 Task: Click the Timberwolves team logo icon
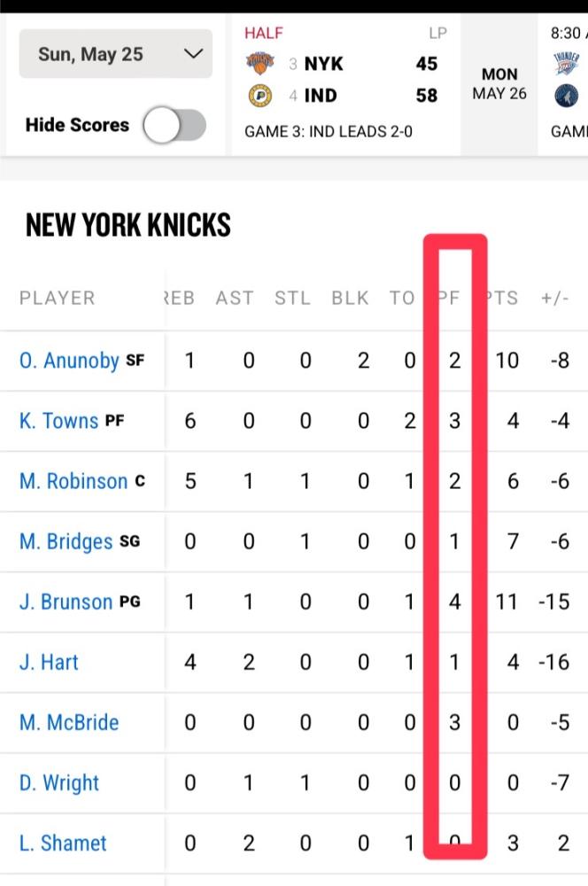(x=566, y=96)
